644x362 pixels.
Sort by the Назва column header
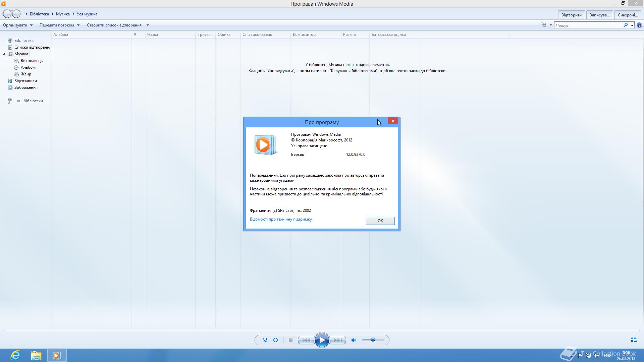(x=170, y=35)
